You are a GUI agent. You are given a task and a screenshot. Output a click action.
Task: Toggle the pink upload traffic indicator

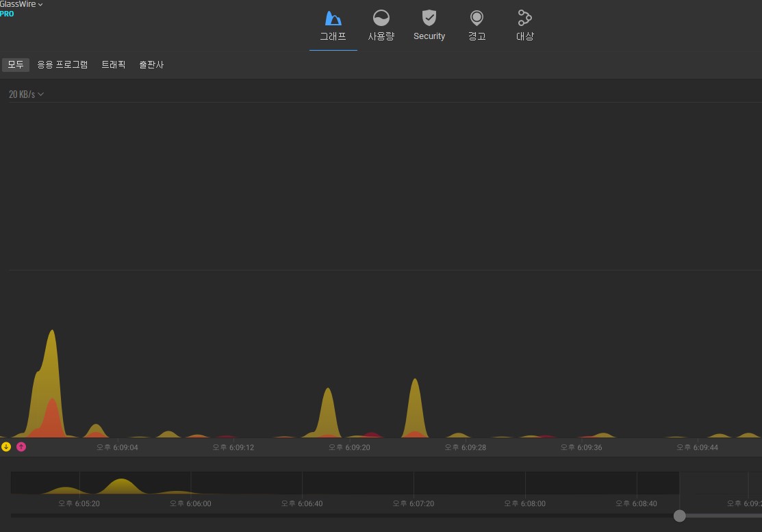coord(21,446)
